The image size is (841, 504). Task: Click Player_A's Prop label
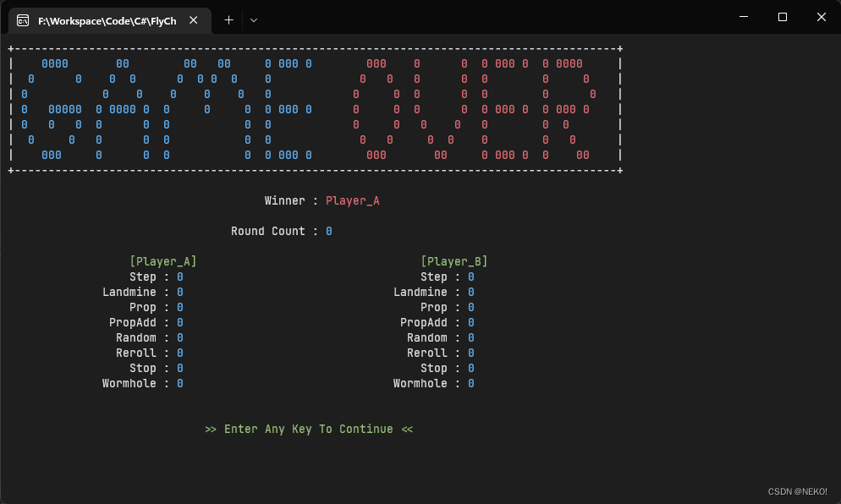point(143,307)
